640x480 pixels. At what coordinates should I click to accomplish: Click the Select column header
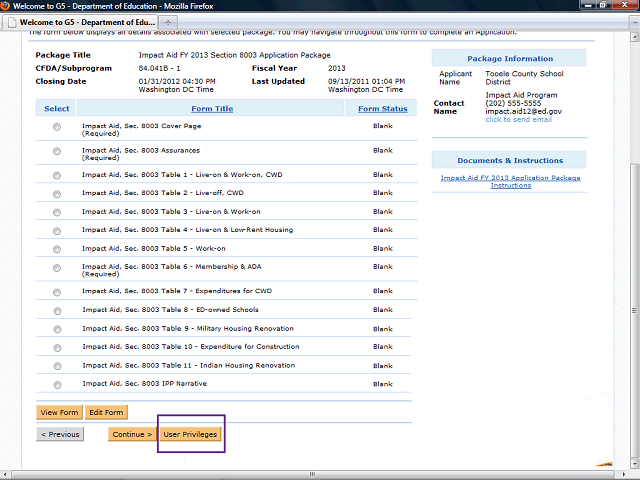57,109
